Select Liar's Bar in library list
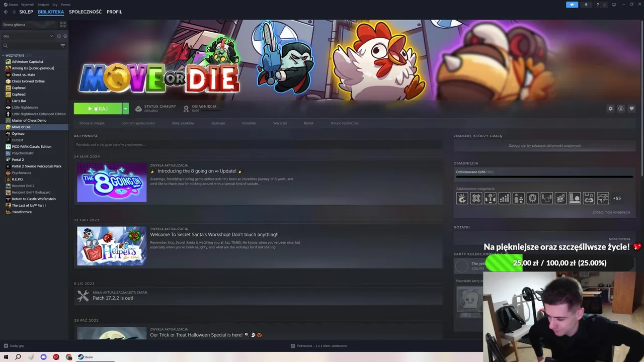The width and height of the screenshot is (644, 362). pyautogui.click(x=19, y=101)
